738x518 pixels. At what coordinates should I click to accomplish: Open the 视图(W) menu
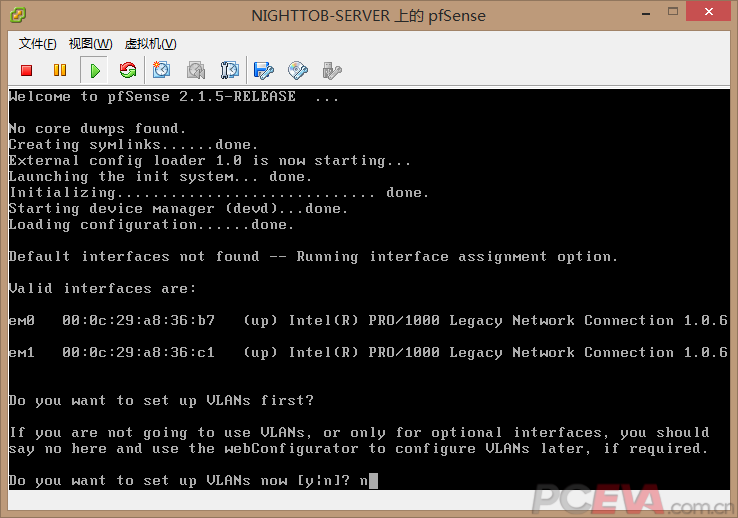tap(90, 44)
